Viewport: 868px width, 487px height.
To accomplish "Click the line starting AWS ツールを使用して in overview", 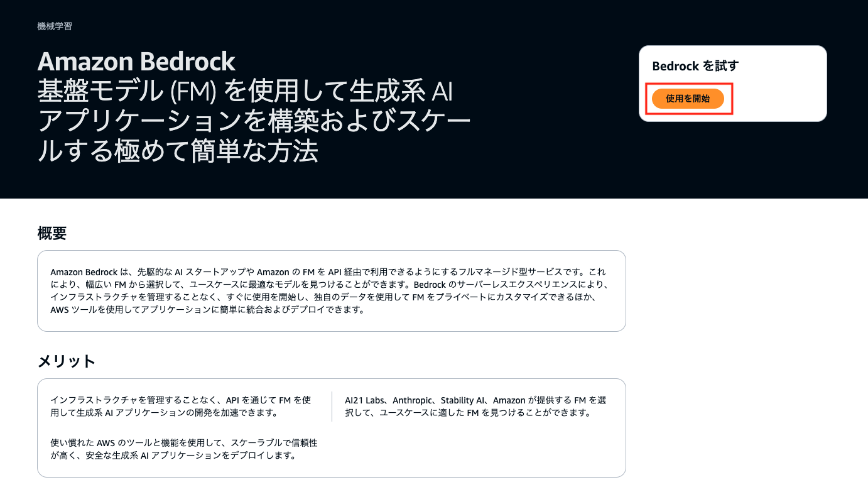I will pyautogui.click(x=207, y=310).
